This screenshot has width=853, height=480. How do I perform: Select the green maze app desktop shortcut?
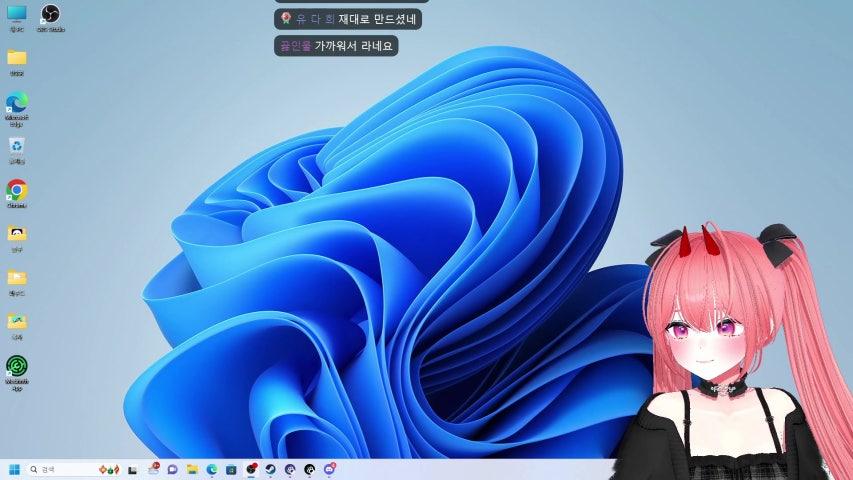pyautogui.click(x=17, y=366)
